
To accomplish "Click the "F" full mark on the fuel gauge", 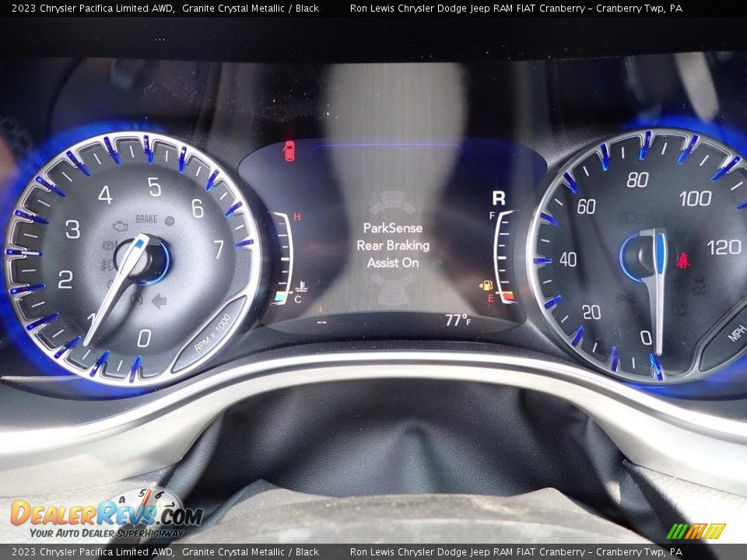I will 493,215.
